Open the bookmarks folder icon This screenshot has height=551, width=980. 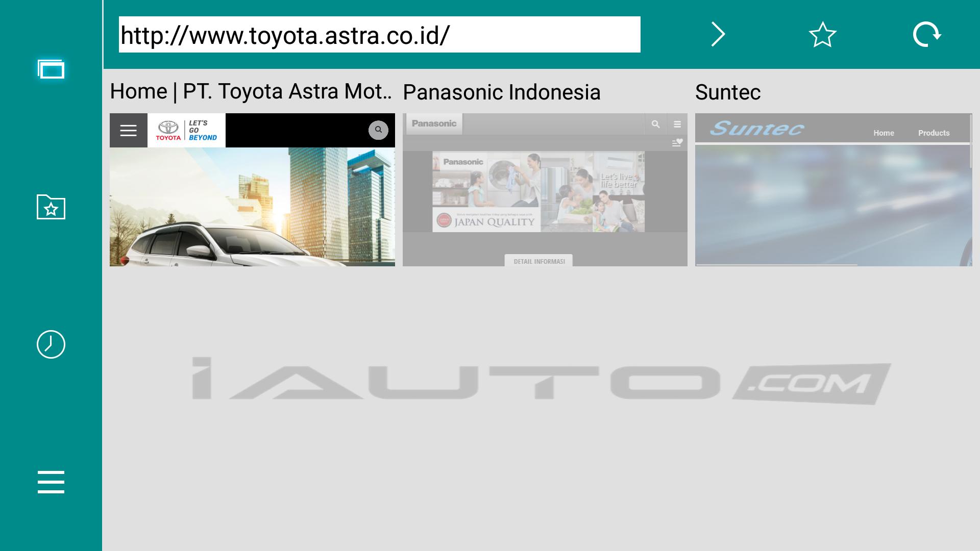pos(51,207)
